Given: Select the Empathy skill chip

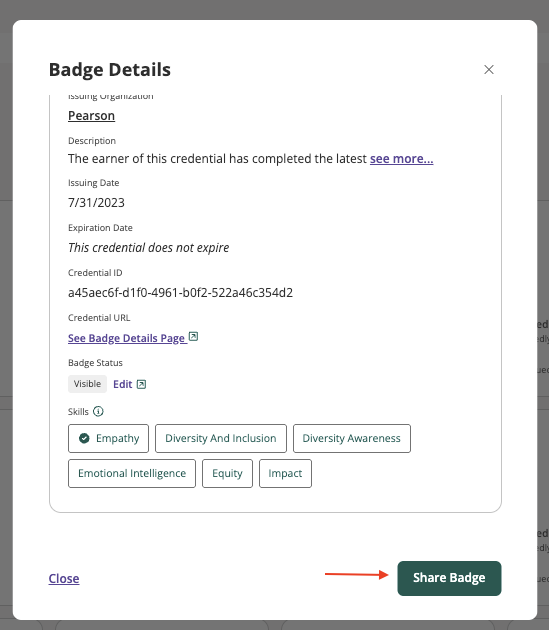Looking at the screenshot, I should 109,438.
